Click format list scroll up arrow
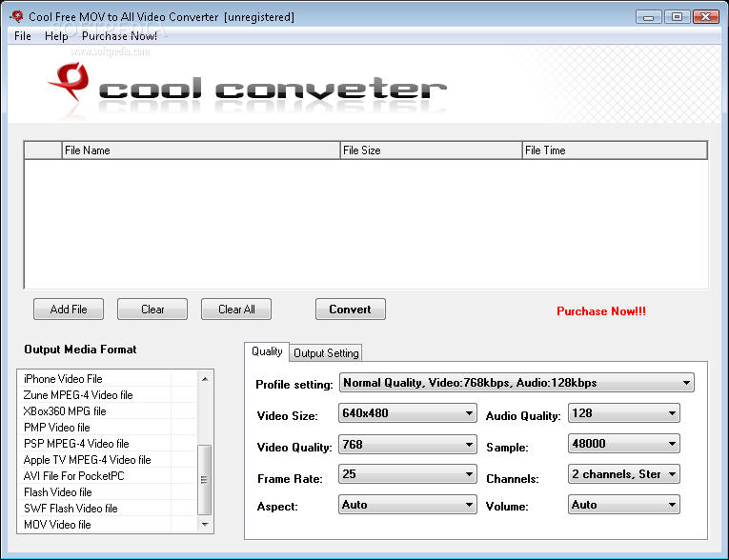 click(x=205, y=379)
